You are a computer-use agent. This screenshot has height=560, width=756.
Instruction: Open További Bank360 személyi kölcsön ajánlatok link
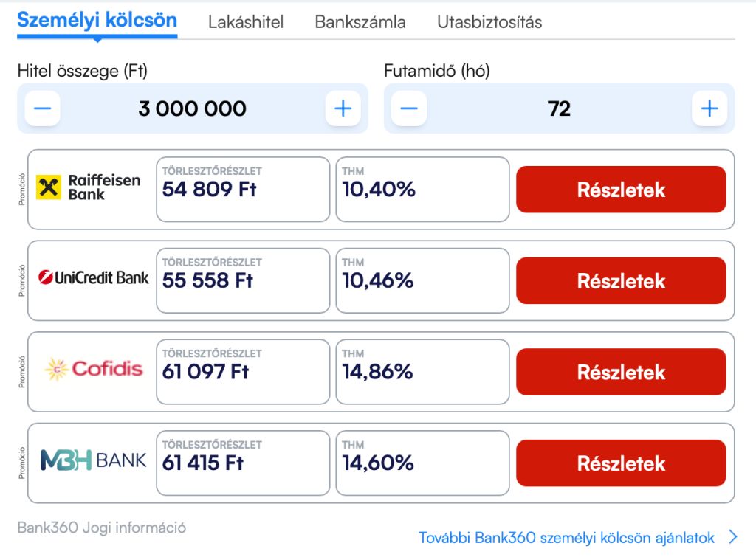pyautogui.click(x=566, y=538)
